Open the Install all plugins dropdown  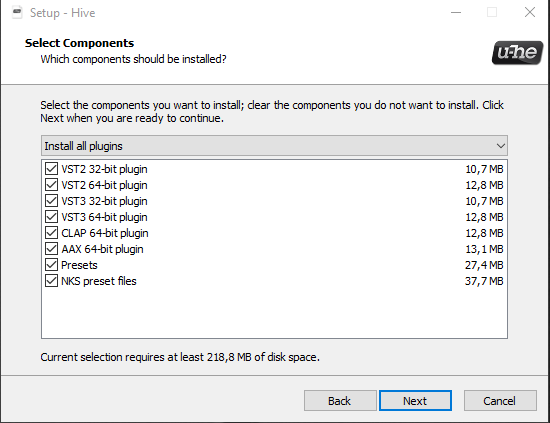pos(274,146)
